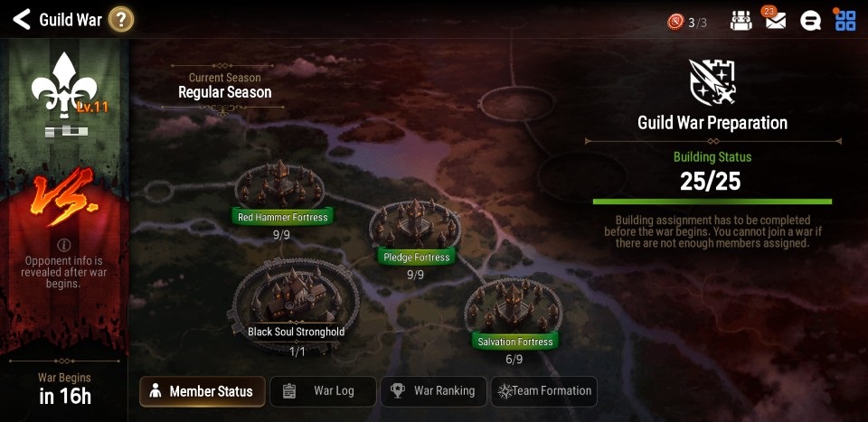Open the War Log tab
868x422 pixels.
(323, 391)
